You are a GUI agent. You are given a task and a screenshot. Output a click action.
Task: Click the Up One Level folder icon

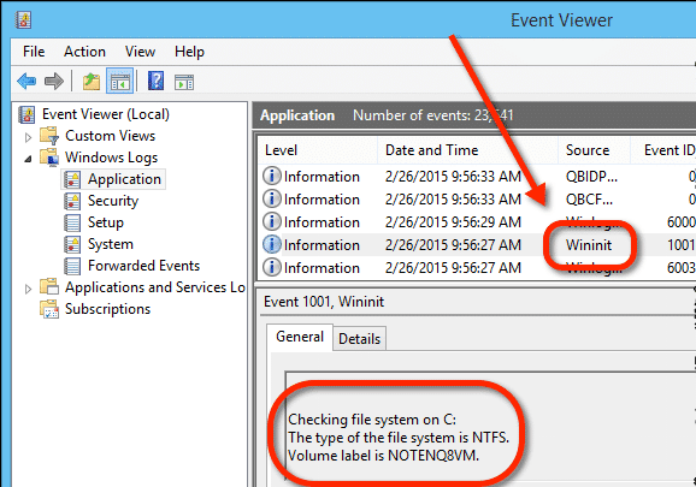click(91, 81)
